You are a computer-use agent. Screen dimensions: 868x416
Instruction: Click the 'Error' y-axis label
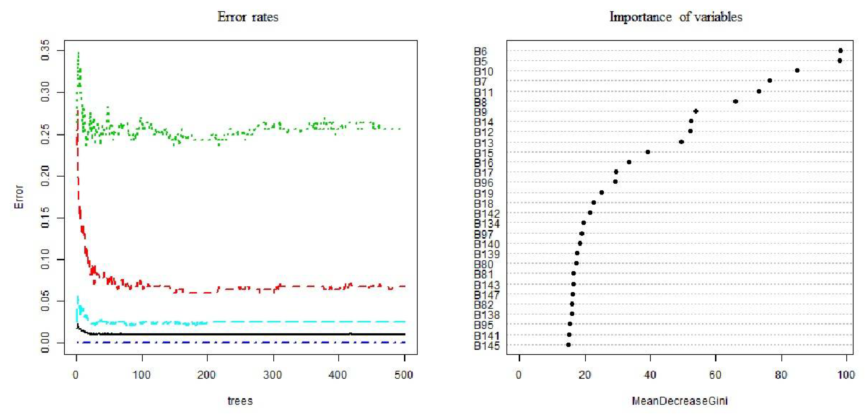19,196
